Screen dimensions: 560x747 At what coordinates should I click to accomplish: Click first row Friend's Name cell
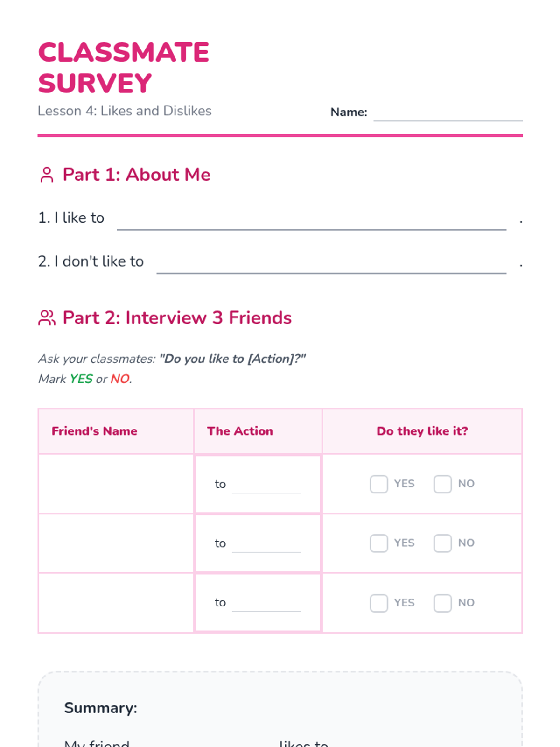click(116, 484)
